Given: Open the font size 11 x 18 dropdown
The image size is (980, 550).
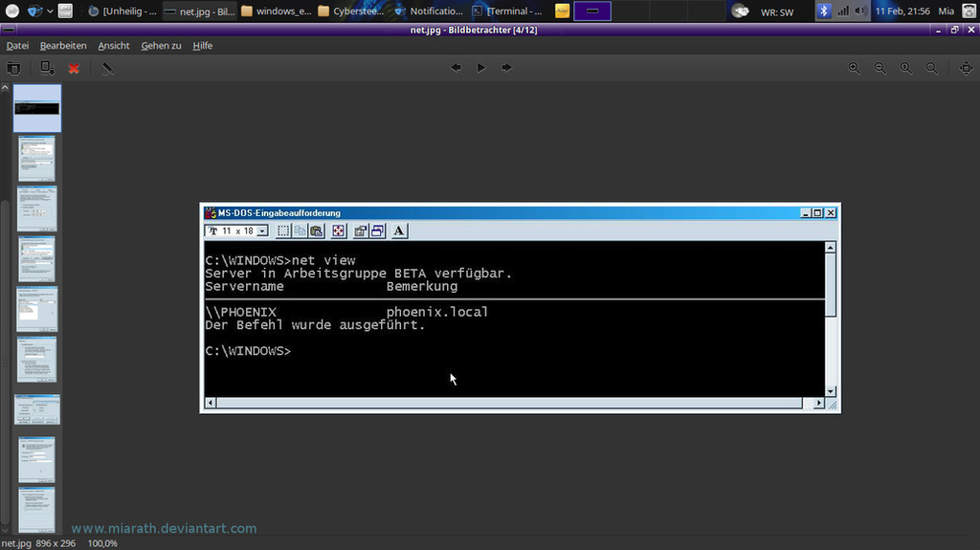Looking at the screenshot, I should (262, 231).
